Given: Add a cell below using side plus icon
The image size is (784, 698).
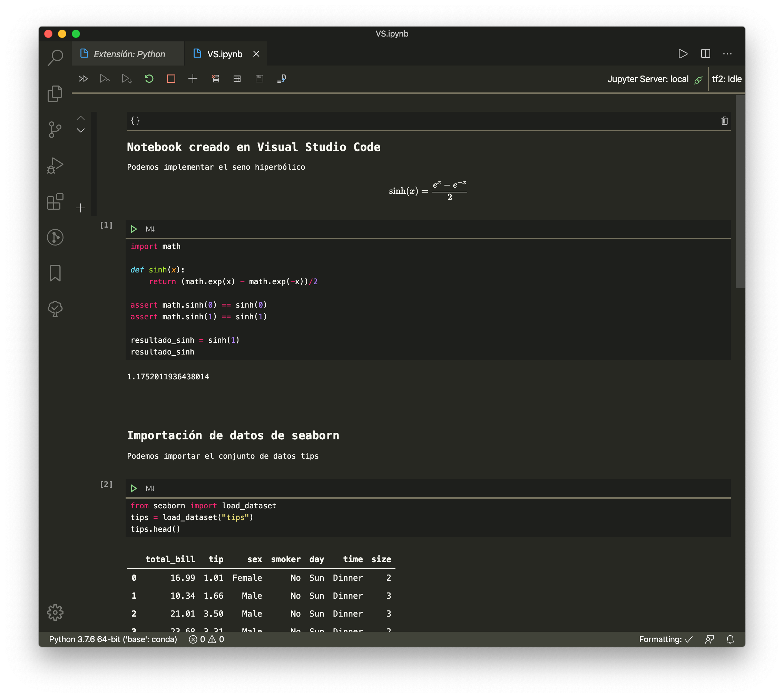Looking at the screenshot, I should coord(80,208).
